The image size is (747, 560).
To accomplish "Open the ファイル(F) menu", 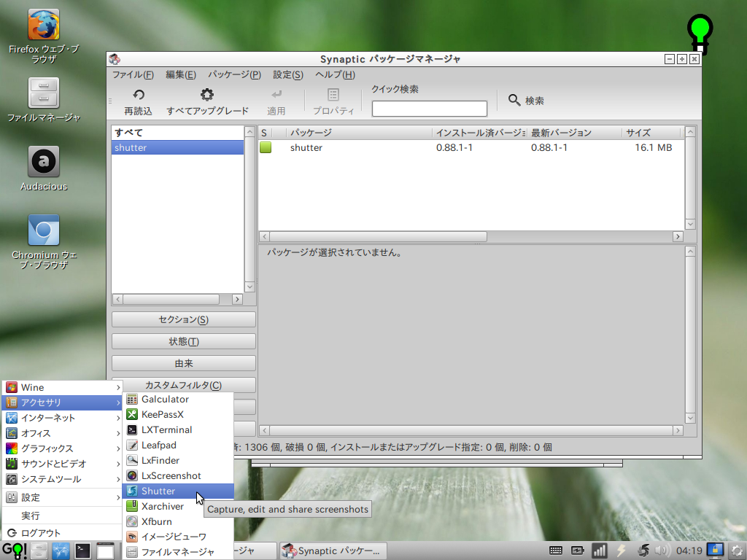I will [133, 75].
